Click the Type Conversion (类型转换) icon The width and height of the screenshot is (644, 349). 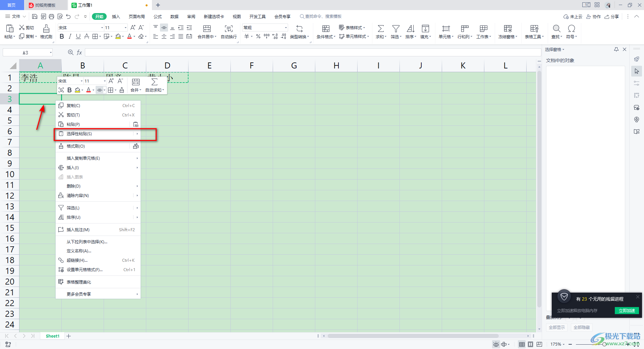[300, 29]
